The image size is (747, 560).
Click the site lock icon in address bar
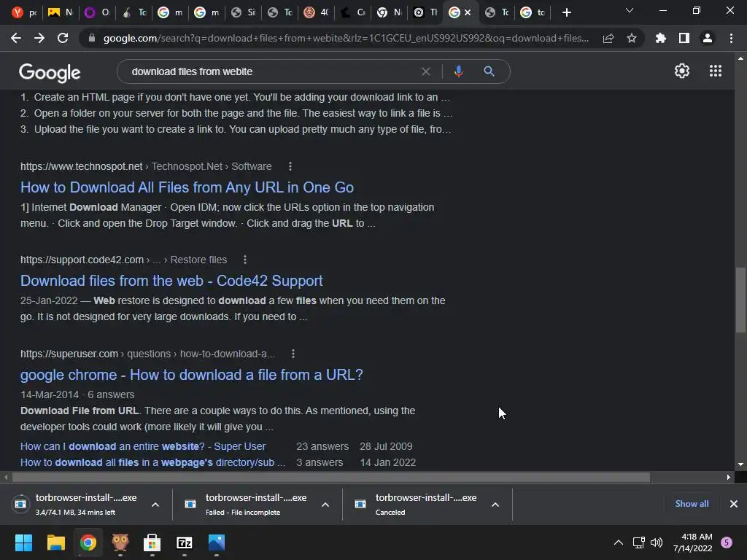[92, 38]
